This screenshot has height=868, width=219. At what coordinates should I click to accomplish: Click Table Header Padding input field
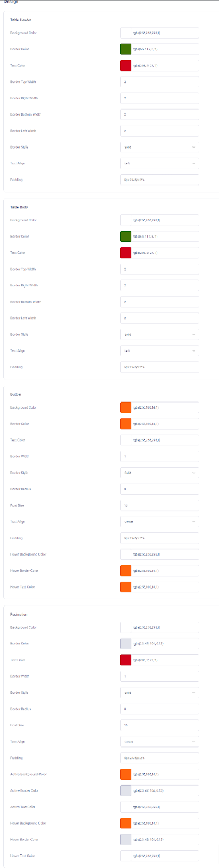160,180
